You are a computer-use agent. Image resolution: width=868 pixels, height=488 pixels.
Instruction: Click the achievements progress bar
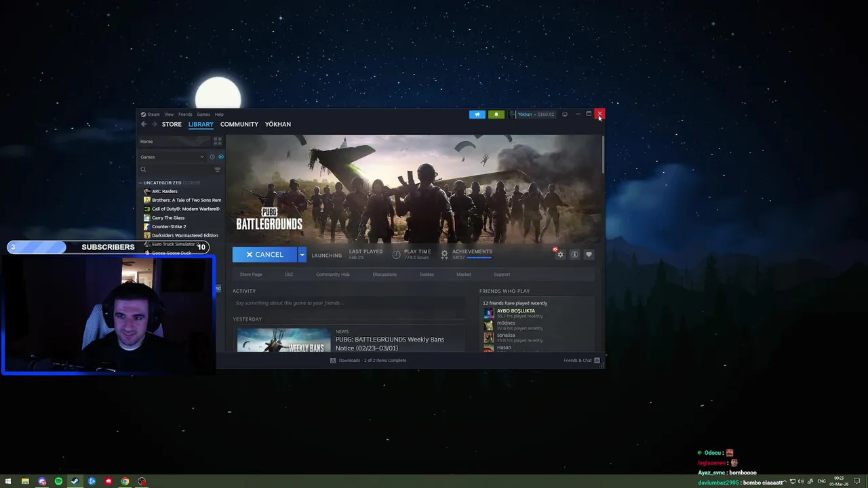479,258
